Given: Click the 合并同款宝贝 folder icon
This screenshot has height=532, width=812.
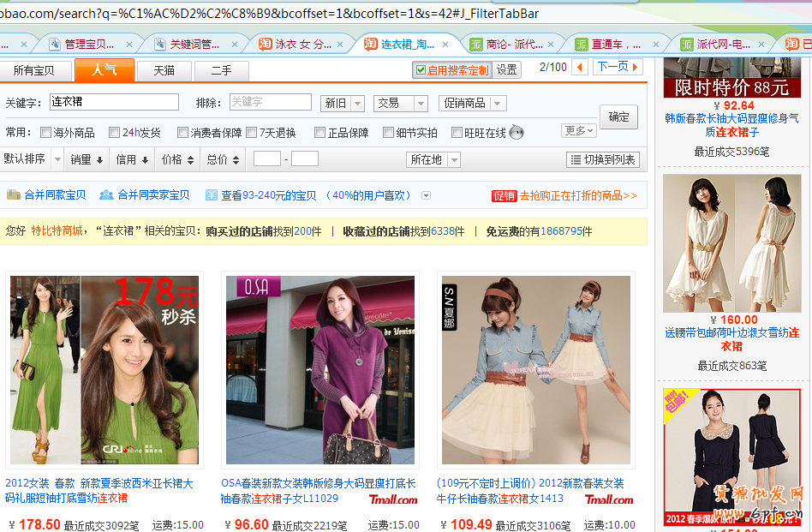Looking at the screenshot, I should coord(14,194).
